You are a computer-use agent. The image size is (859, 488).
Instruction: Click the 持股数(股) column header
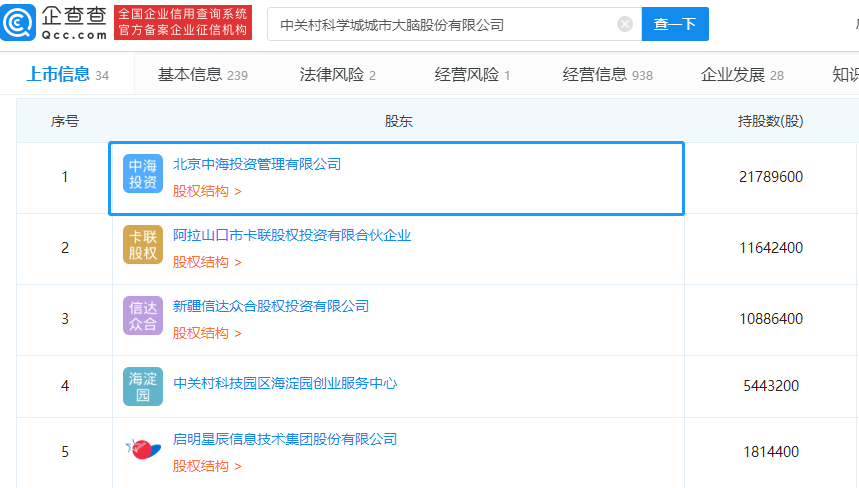pyautogui.click(x=770, y=121)
